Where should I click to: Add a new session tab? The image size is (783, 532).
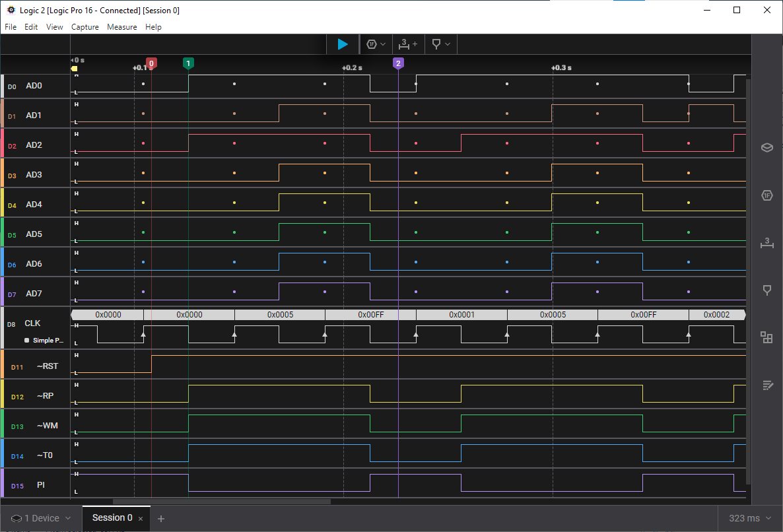[x=161, y=519]
